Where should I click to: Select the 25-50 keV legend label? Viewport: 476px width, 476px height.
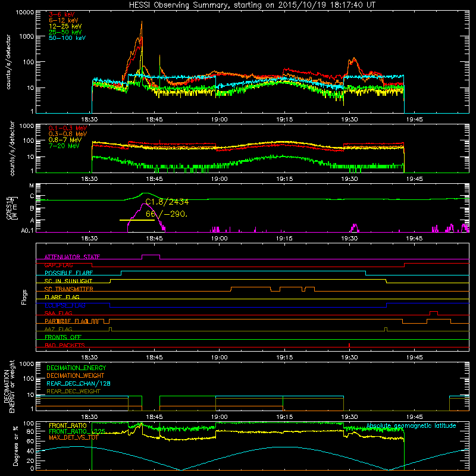(65, 32)
